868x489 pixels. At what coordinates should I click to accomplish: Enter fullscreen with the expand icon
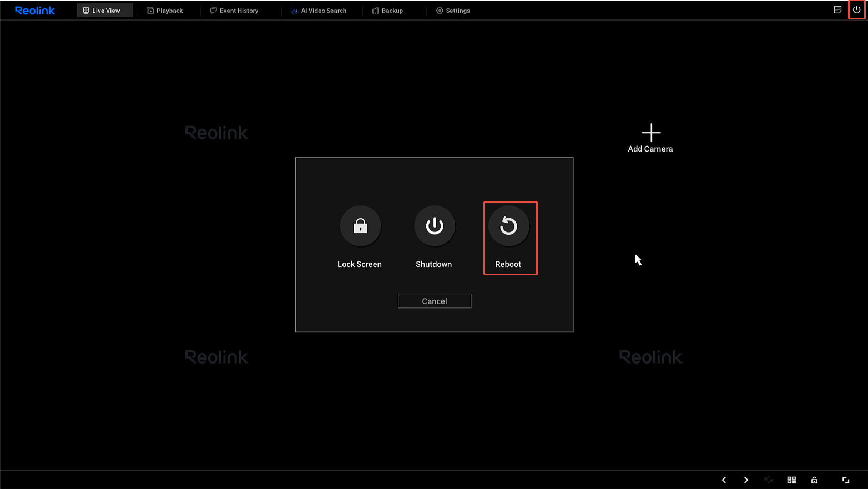point(846,480)
